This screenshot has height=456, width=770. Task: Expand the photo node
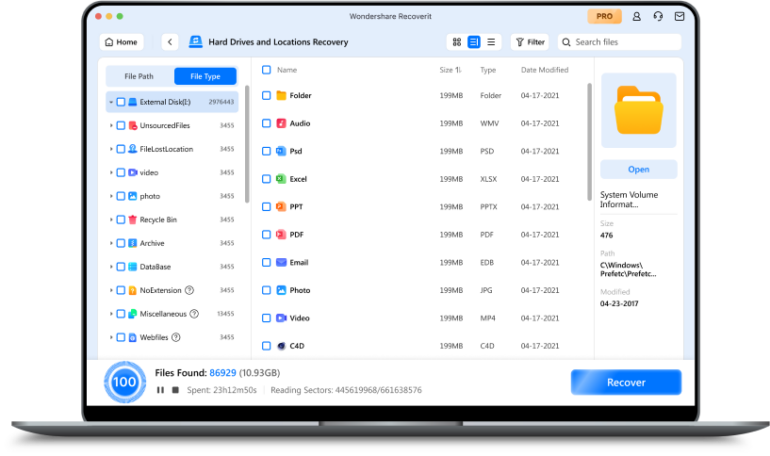[x=111, y=196]
